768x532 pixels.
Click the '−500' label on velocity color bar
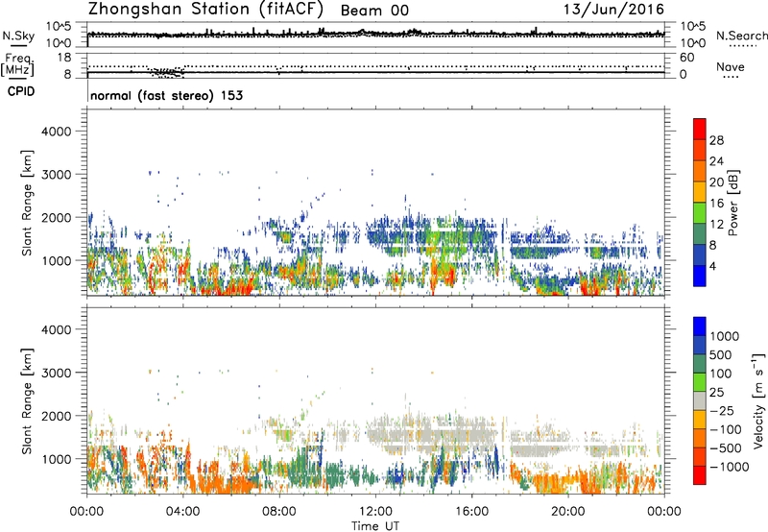pyautogui.click(x=726, y=448)
